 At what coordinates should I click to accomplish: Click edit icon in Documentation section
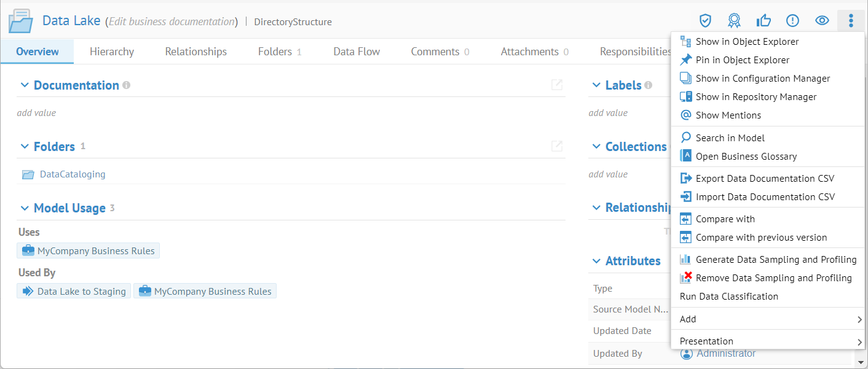[557, 85]
